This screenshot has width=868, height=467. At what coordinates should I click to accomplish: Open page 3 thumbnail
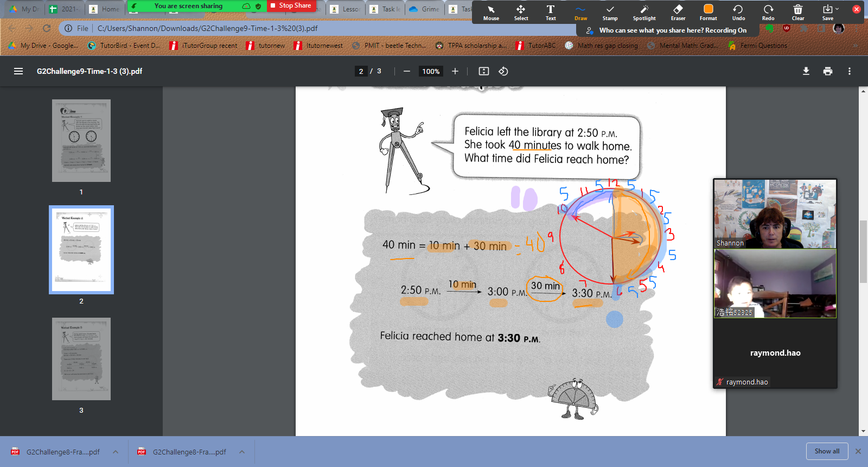point(81,359)
